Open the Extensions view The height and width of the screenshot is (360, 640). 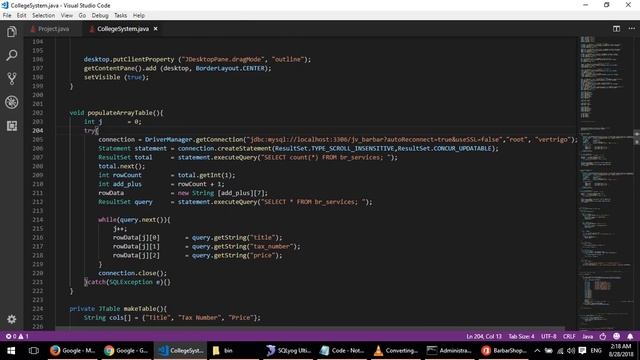tap(12, 126)
